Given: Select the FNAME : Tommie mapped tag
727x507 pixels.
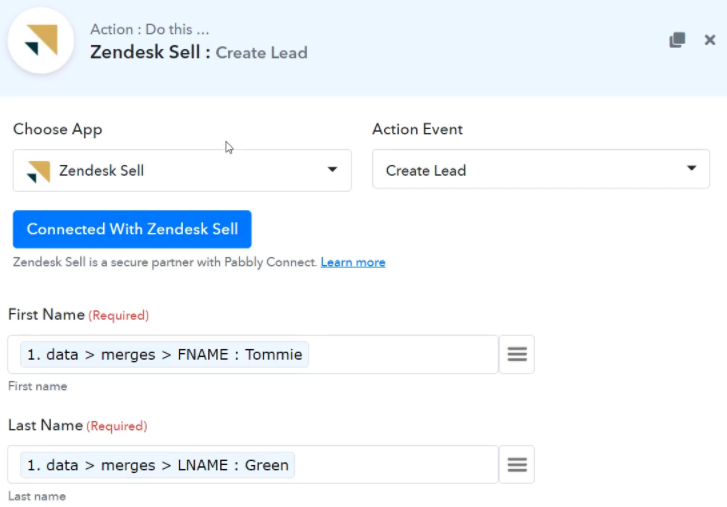Looking at the screenshot, I should [x=165, y=355].
